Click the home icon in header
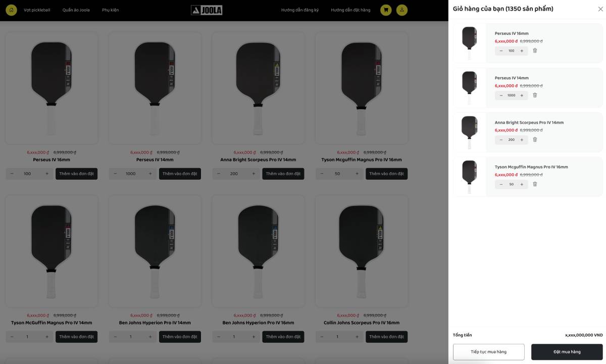This screenshot has width=606, height=364. pyautogui.click(x=11, y=10)
